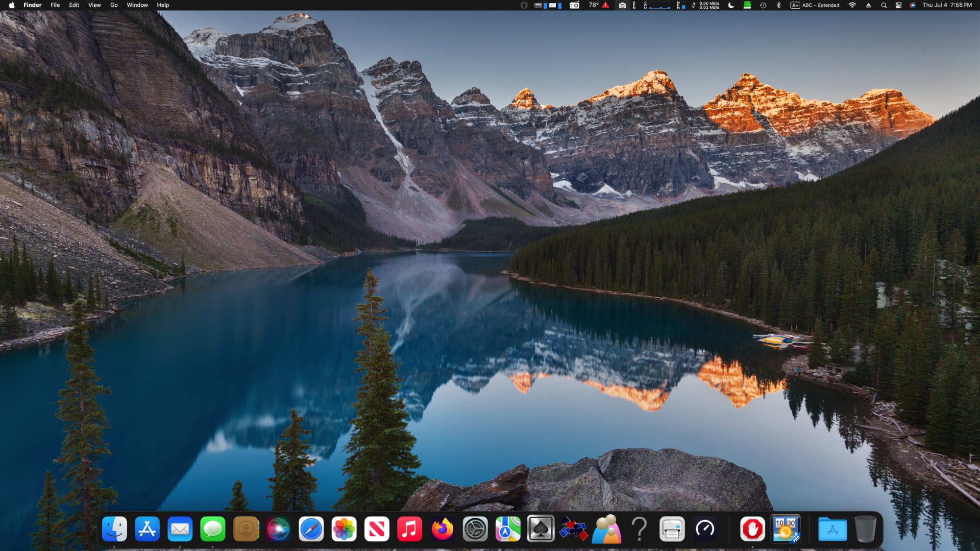Open the Trash in the dock
Image resolution: width=980 pixels, height=551 pixels.
[865, 529]
